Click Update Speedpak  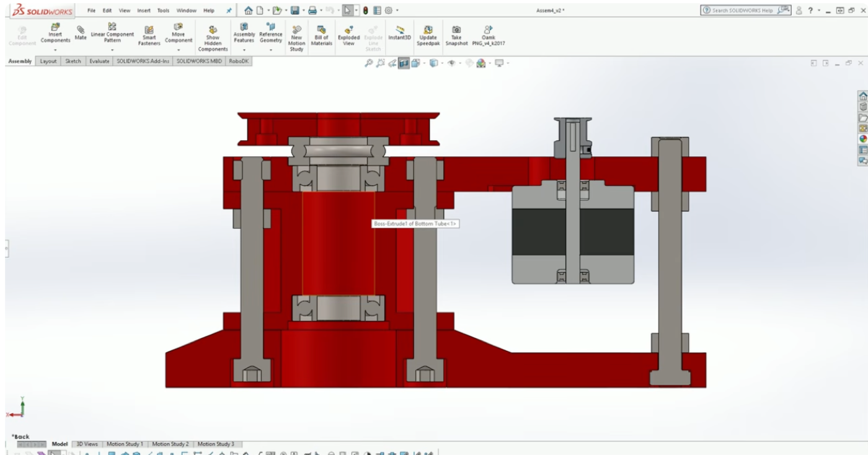(x=428, y=36)
